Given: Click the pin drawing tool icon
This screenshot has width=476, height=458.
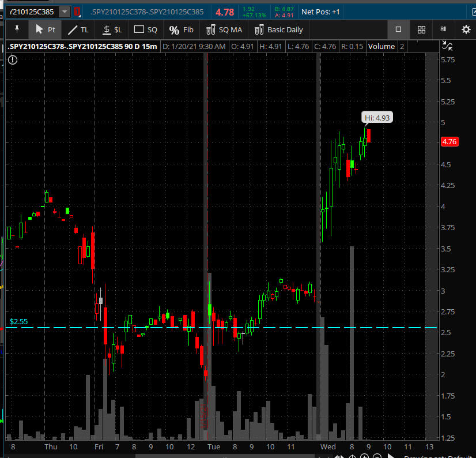Looking at the screenshot, I should click(x=17, y=29).
